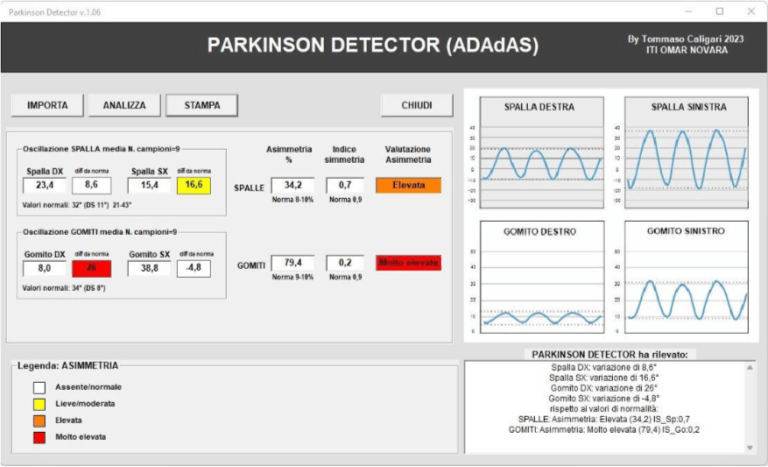768x467 pixels.
Task: Print results using the STAMPA button
Action: coord(202,105)
